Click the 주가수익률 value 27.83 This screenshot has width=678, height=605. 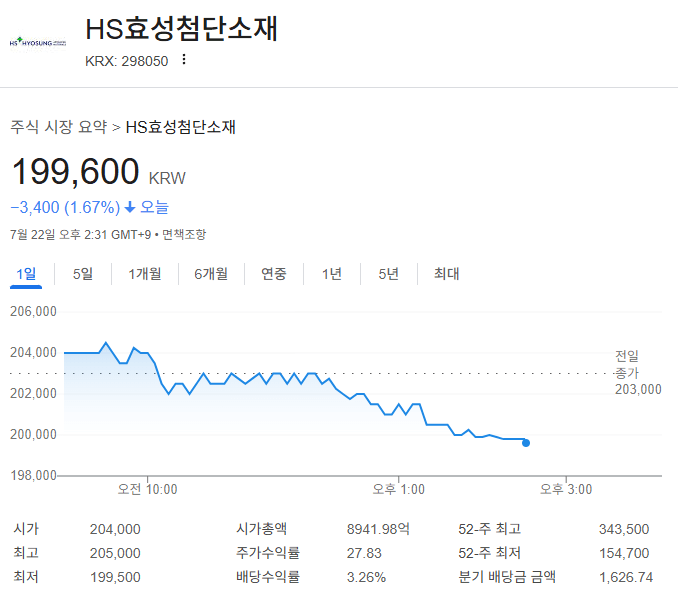point(364,553)
